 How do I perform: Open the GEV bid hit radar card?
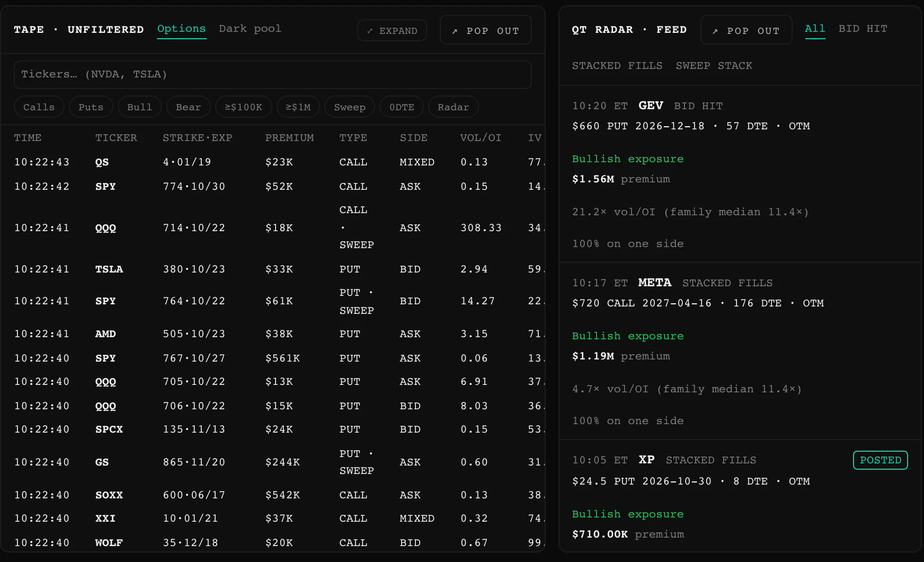pyautogui.click(x=740, y=174)
